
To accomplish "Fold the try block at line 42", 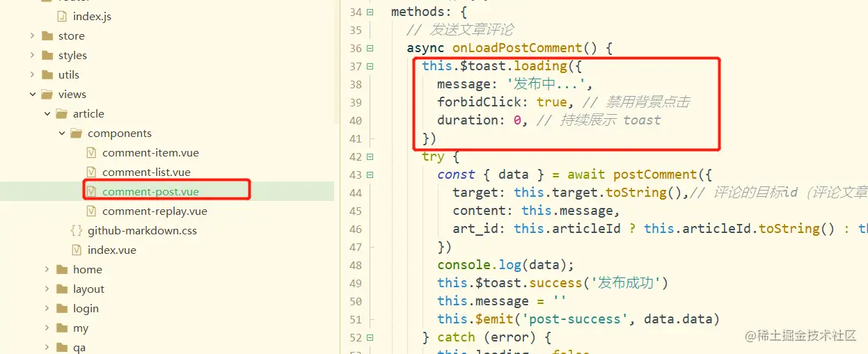I will click(x=370, y=156).
